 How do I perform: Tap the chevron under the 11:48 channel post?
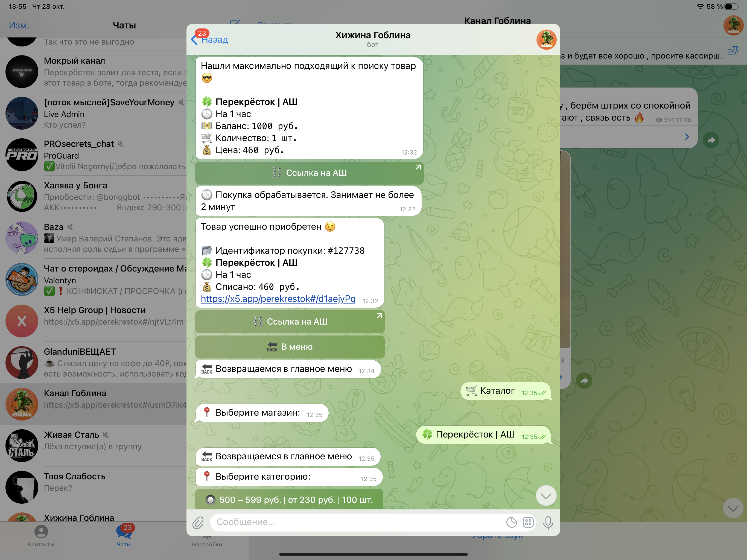tap(687, 137)
